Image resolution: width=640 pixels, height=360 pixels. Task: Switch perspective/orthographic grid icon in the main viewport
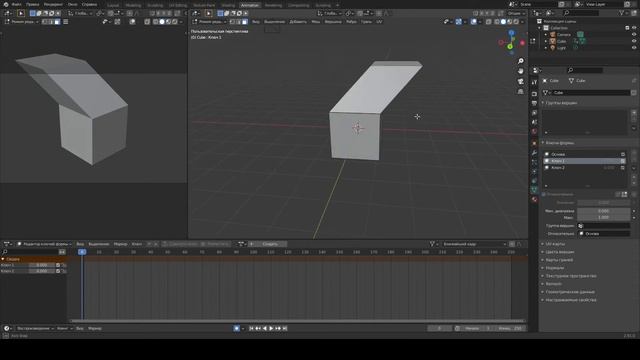tap(520, 91)
